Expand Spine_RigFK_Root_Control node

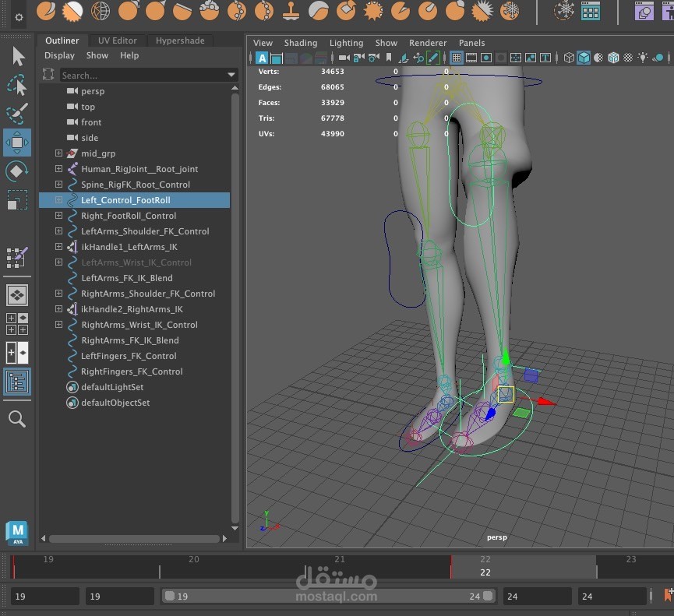pyautogui.click(x=59, y=185)
